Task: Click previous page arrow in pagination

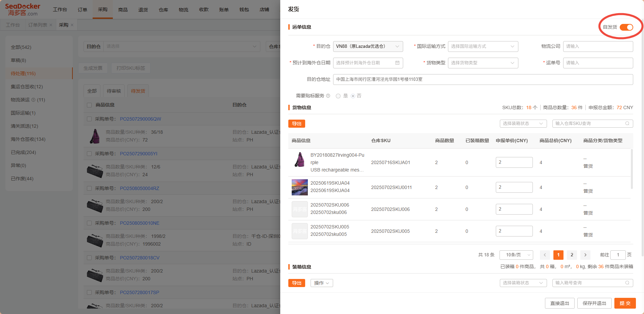Action: 545,255
